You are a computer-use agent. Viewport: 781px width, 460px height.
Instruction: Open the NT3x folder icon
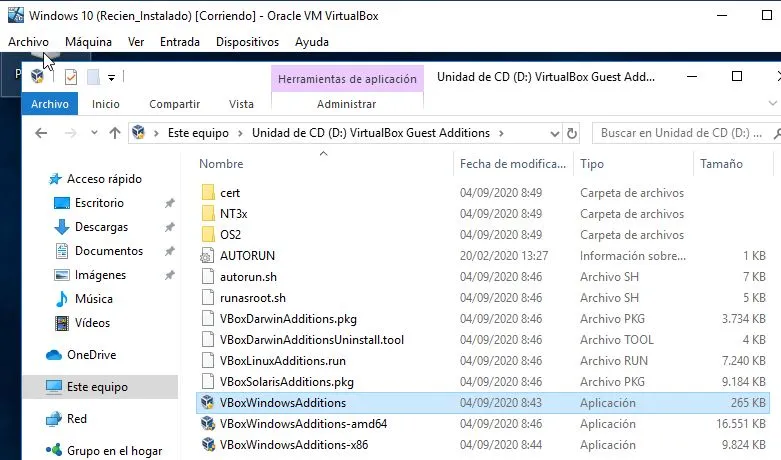point(208,214)
